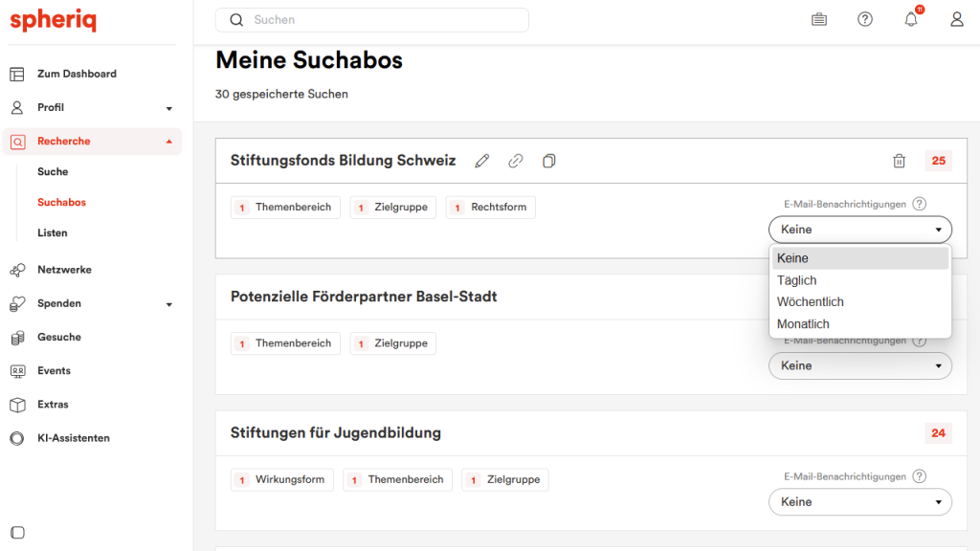Open email dropdown for Potenzielle Förderpartner Basel-Stadt
Viewport: 980px width, 551px height.
859,365
